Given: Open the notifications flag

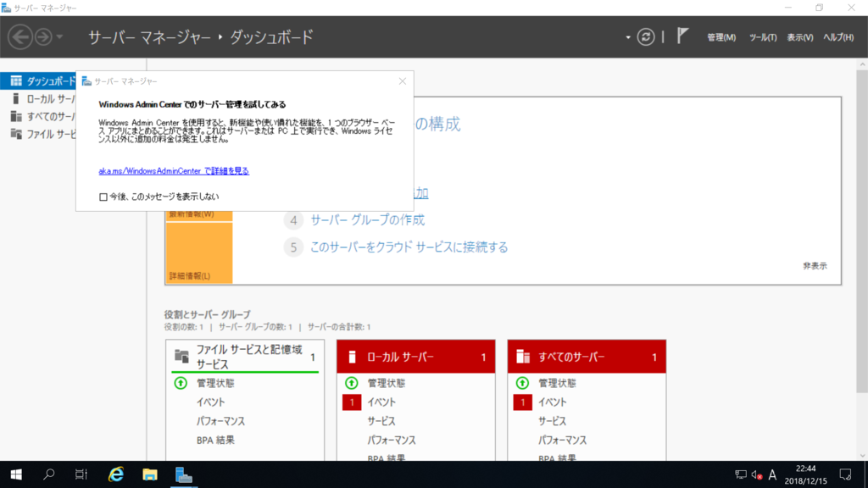Looking at the screenshot, I should (x=682, y=36).
